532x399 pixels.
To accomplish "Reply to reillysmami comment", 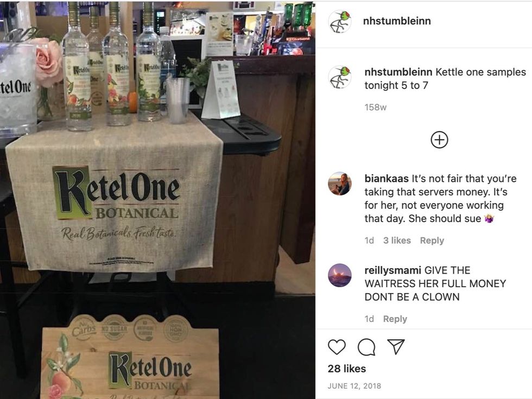I will pyautogui.click(x=395, y=319).
